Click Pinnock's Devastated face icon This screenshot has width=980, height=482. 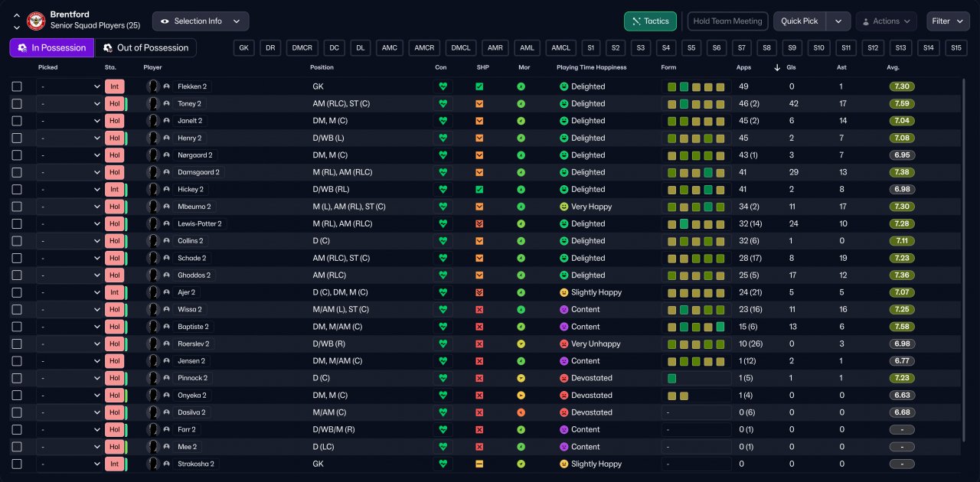coord(563,378)
